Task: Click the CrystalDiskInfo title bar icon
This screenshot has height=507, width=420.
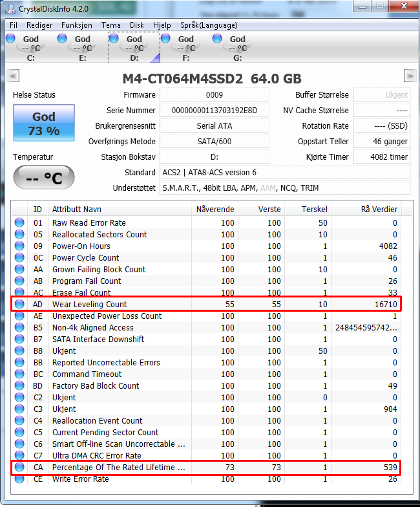Action: point(10,8)
